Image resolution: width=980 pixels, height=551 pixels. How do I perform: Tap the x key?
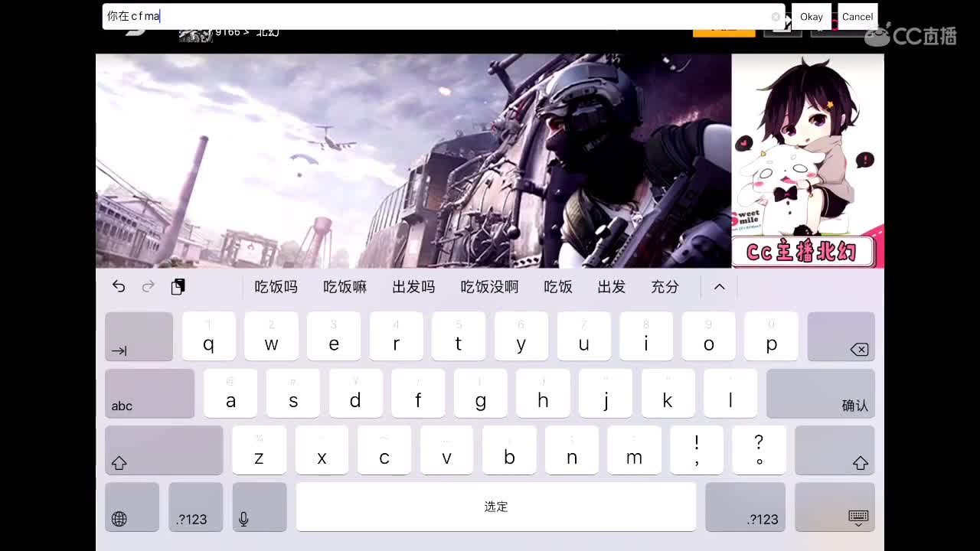click(x=322, y=450)
